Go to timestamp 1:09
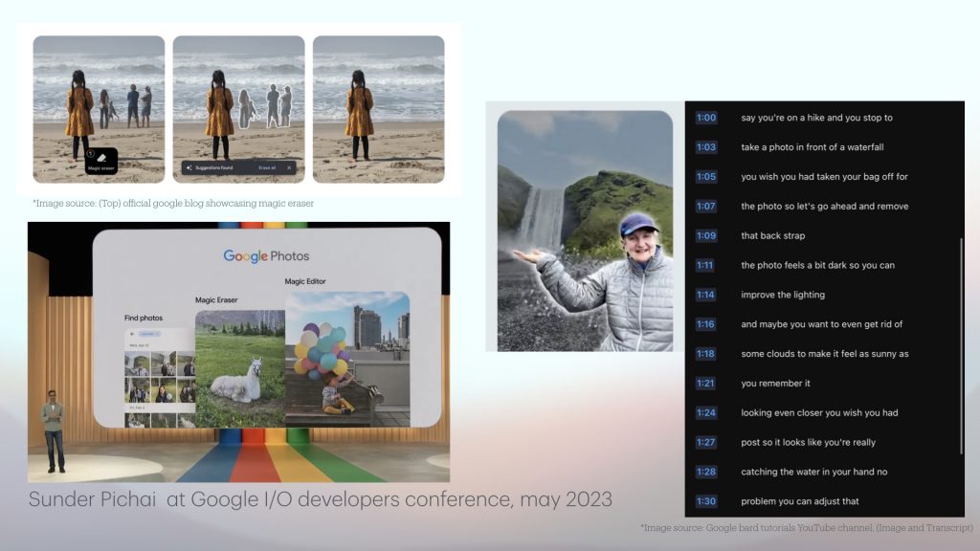This screenshot has width=980, height=551. (706, 235)
